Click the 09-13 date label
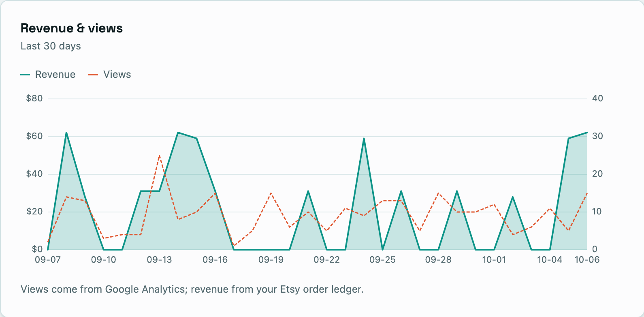The height and width of the screenshot is (317, 644). point(160,260)
